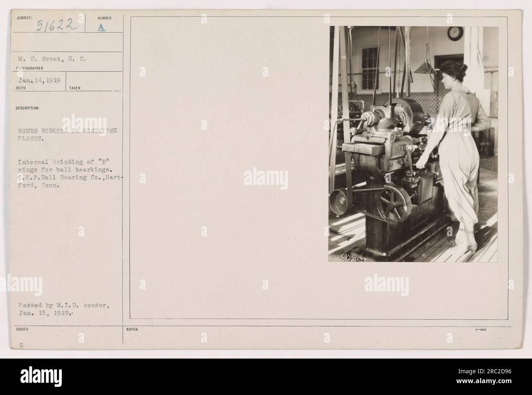Click the ISSUED field label
Image resolution: width=532 pixels, height=395 pixels.
click(22, 328)
